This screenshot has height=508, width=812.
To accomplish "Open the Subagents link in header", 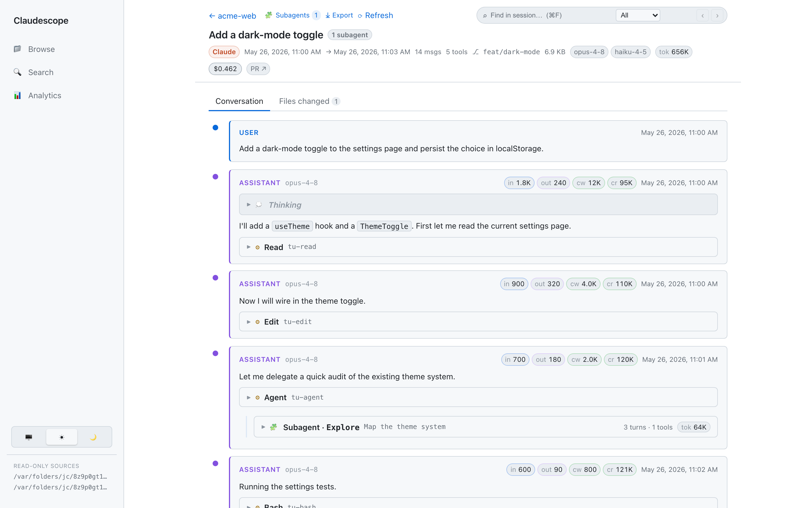I will pyautogui.click(x=293, y=15).
